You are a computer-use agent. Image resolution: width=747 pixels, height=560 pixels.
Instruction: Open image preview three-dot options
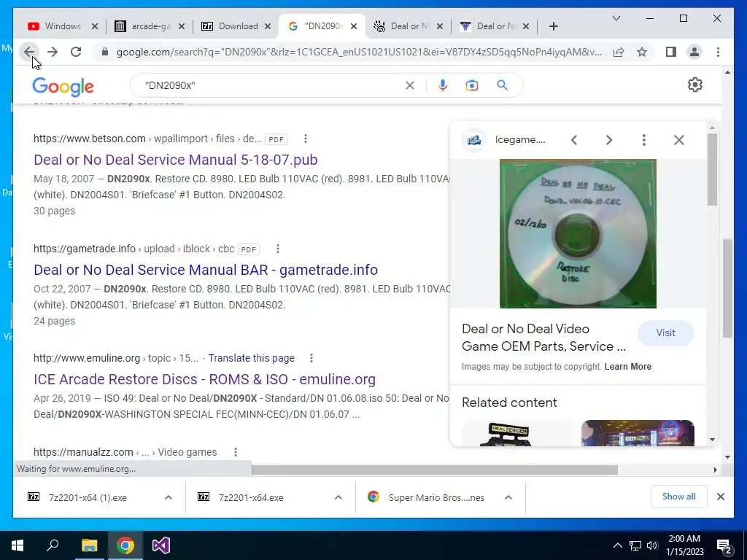[643, 140]
